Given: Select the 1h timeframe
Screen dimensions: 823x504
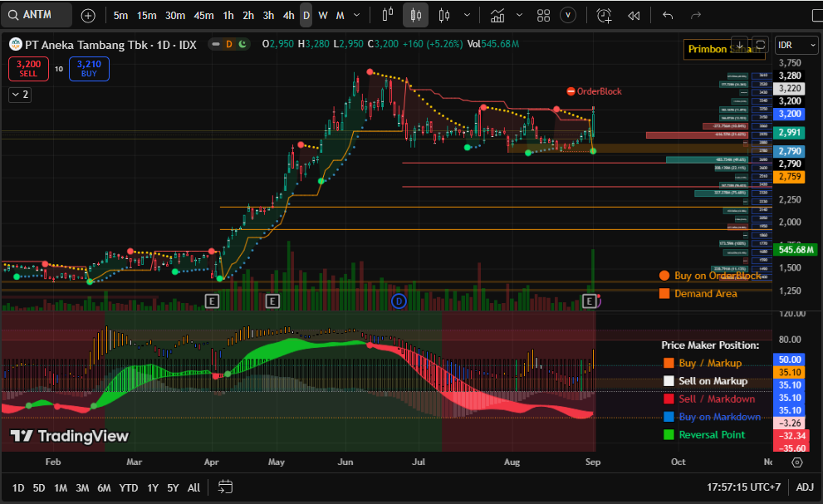Looking at the screenshot, I should click(x=228, y=16).
